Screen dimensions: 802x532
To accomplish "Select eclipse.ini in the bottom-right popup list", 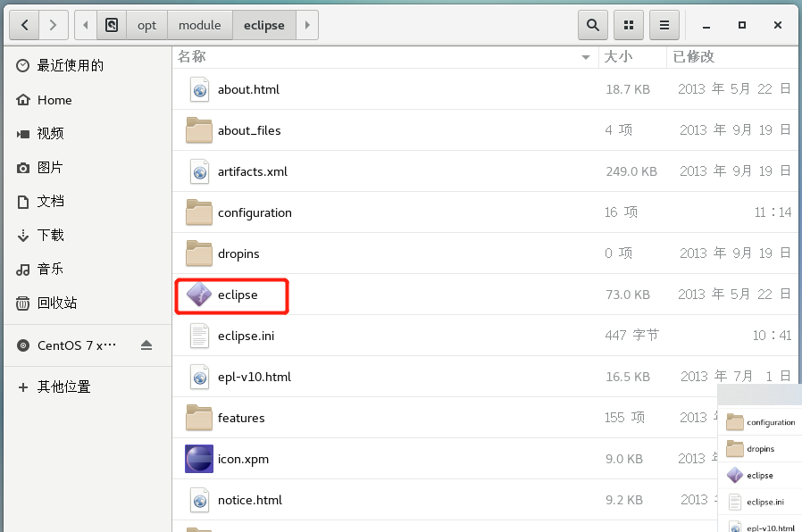I will [x=764, y=502].
